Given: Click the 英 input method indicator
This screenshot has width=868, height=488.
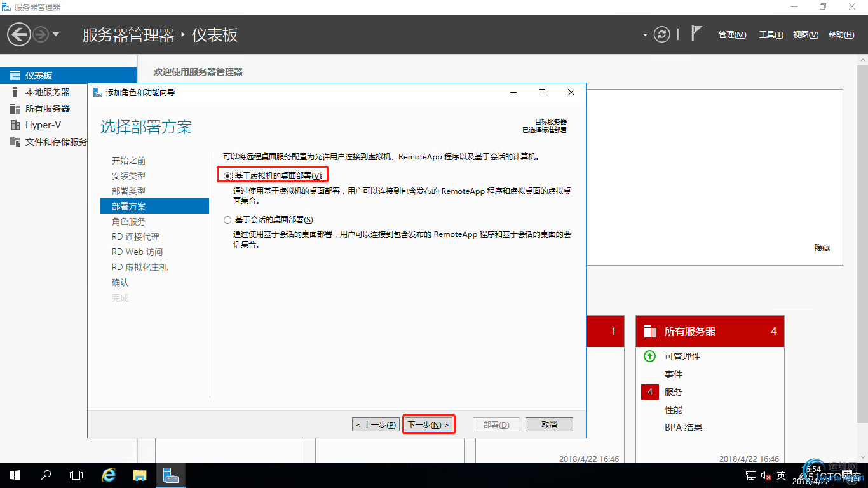Looking at the screenshot, I should point(782,475).
